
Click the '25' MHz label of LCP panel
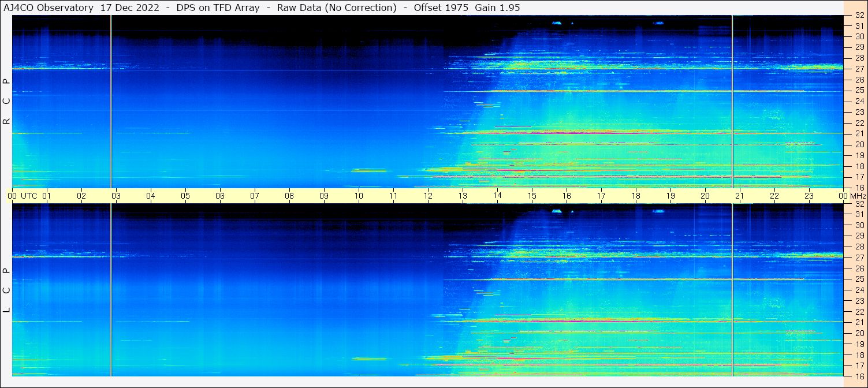tap(859, 279)
